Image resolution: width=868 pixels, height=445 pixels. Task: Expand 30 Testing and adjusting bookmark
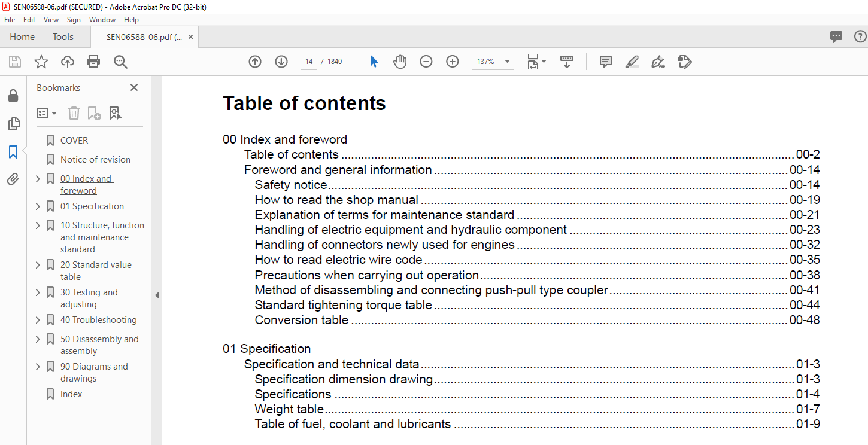pos(38,292)
